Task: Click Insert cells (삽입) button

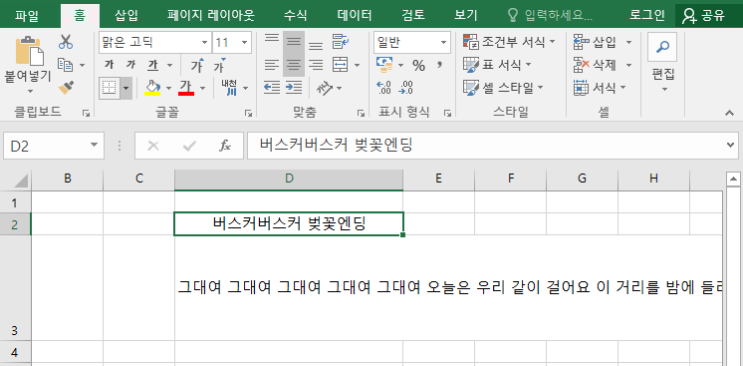Action: click(x=596, y=42)
